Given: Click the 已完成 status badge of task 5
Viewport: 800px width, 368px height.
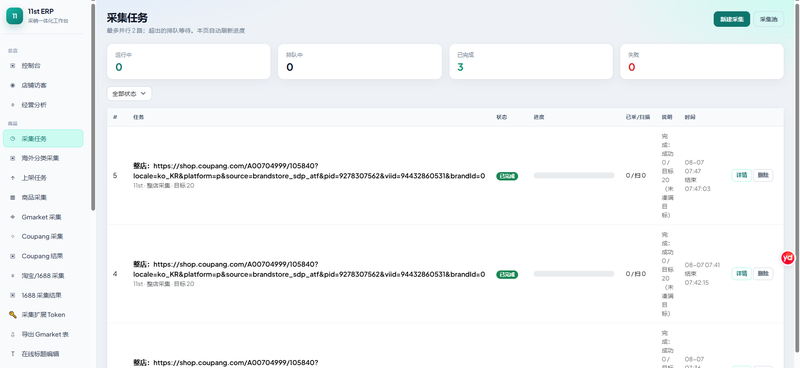Looking at the screenshot, I should coord(507,176).
